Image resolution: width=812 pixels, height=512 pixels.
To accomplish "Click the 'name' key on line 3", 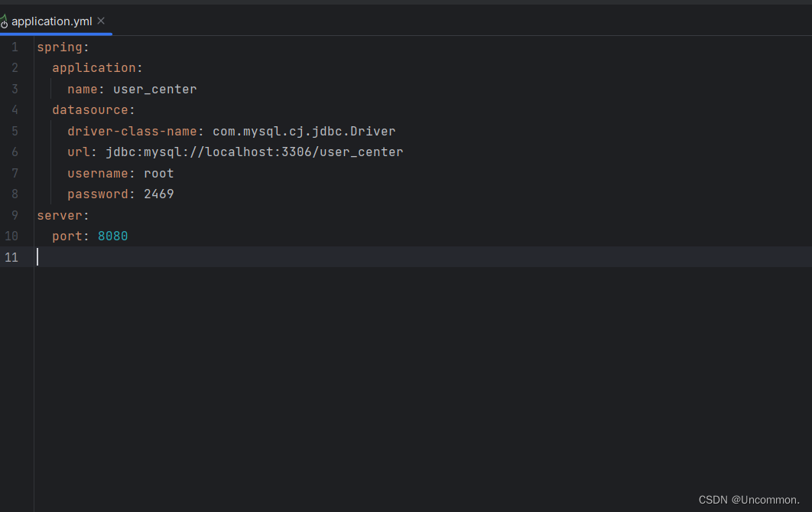I will [83, 89].
